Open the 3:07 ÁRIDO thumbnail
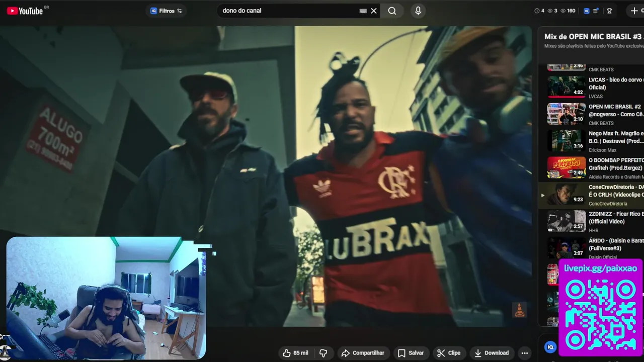644x362 pixels. 567,248
